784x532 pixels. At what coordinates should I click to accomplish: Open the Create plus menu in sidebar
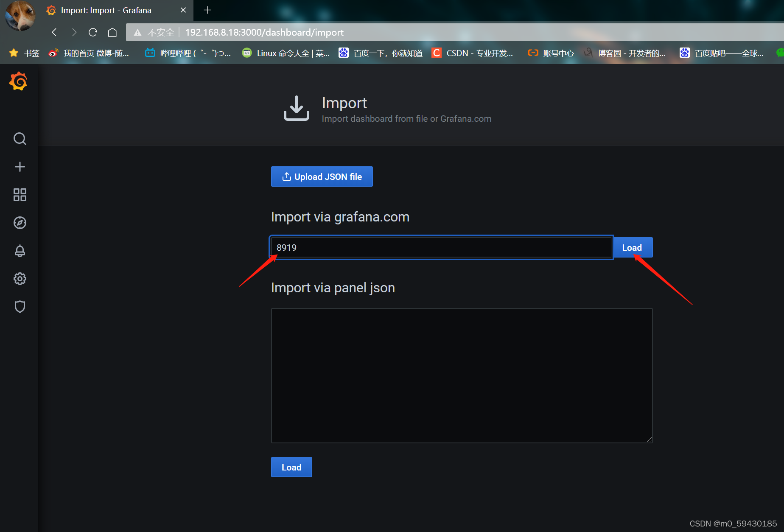tap(20, 167)
